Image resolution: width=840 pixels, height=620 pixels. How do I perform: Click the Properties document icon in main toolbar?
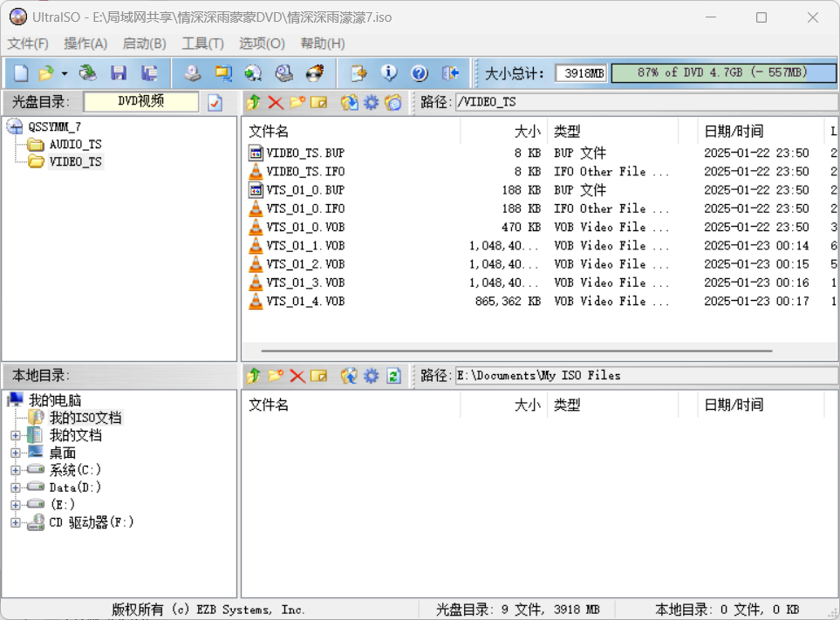(x=359, y=73)
